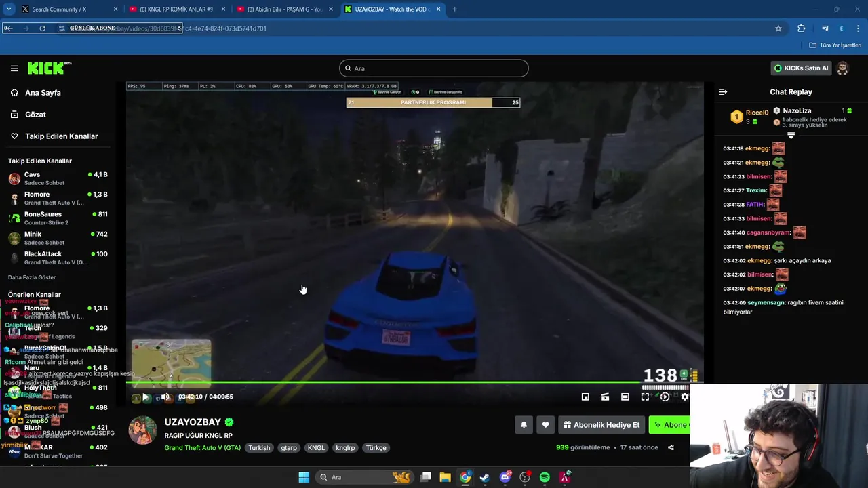The image size is (868, 488).
Task: Go to Ana Sayfa
Action: click(43, 93)
